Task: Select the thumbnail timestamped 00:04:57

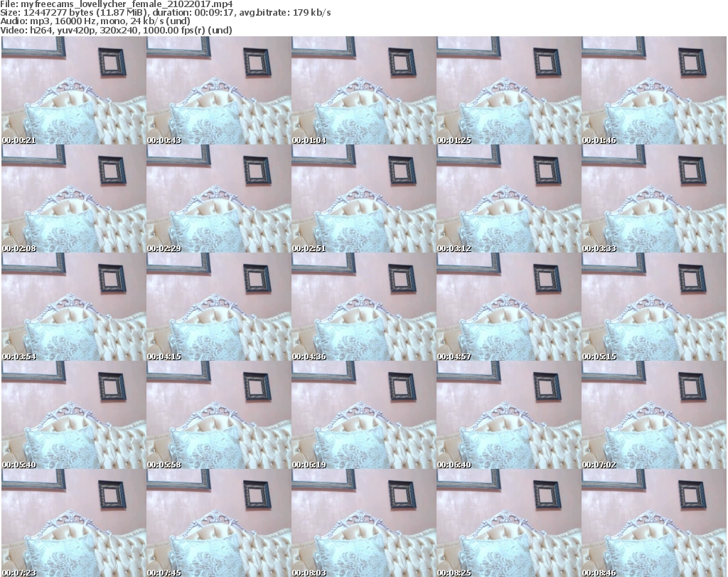Action: 509,307
